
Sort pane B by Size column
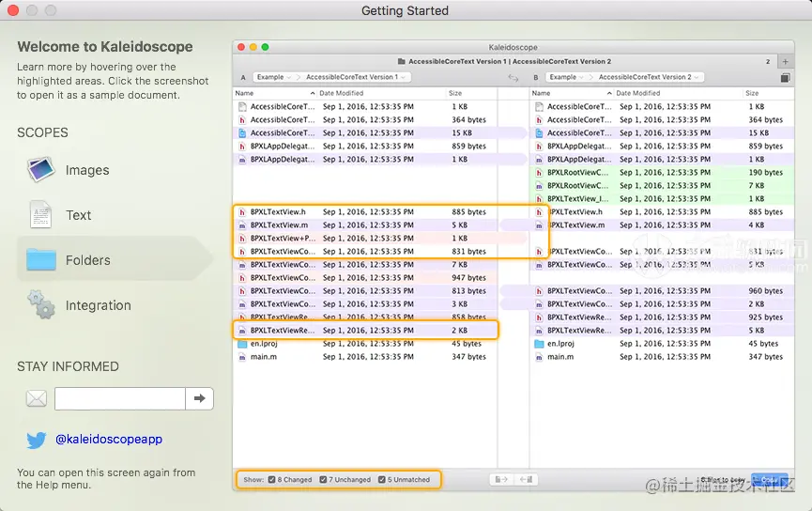768,93
